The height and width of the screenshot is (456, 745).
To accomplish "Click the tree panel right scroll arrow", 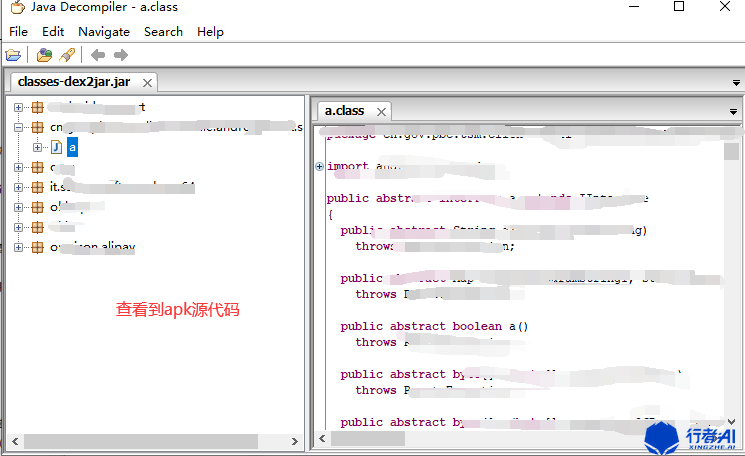I will tap(295, 441).
